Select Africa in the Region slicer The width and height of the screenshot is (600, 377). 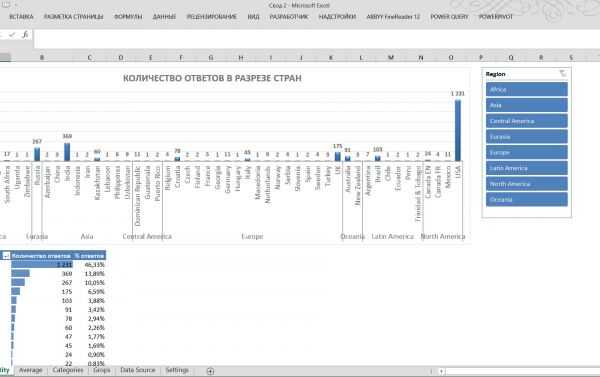(527, 89)
